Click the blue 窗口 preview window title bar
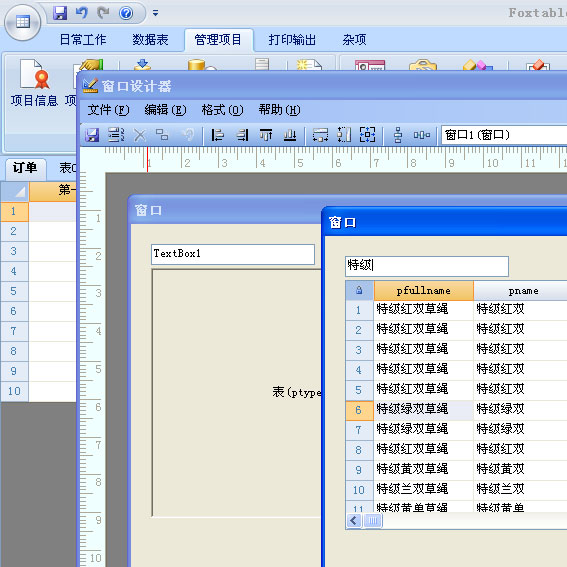567x567 pixels. [x=445, y=222]
